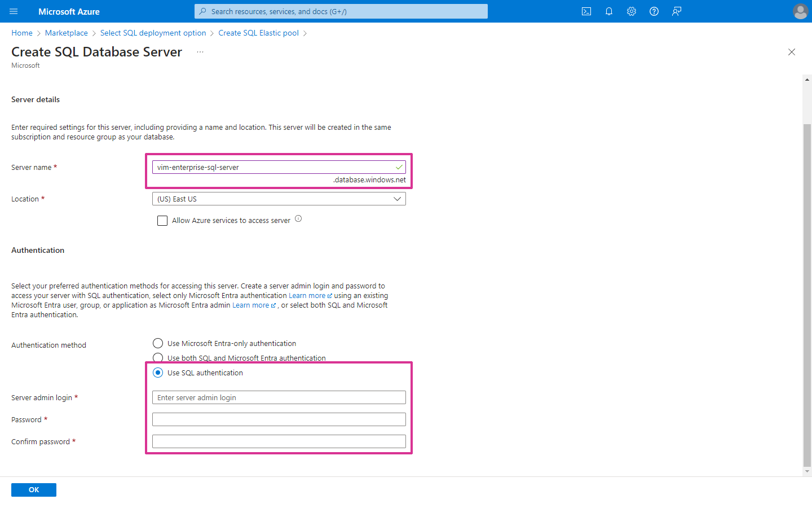The width and height of the screenshot is (812, 508).
Task: Open the Azure portal hamburger menu
Action: coord(14,11)
